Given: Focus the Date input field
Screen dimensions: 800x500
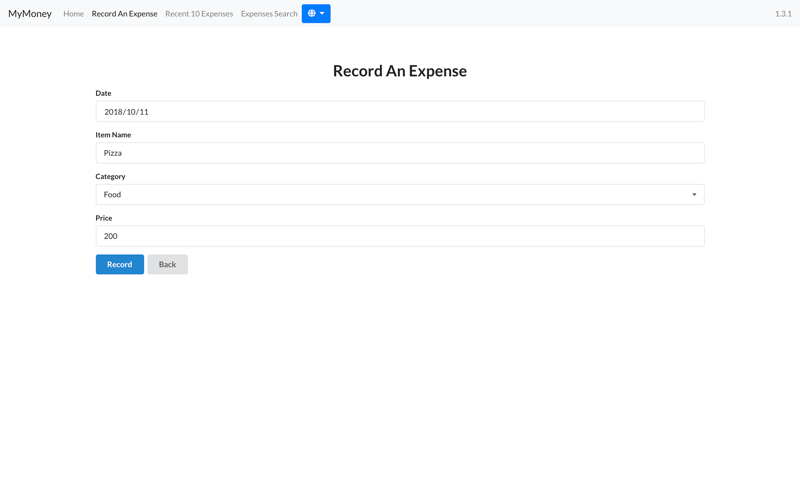Looking at the screenshot, I should (400, 111).
